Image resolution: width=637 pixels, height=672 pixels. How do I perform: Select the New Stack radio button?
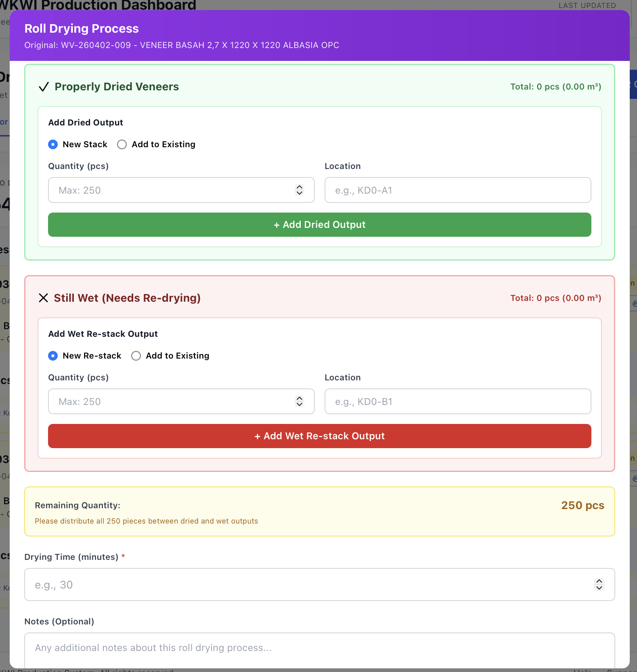(x=53, y=144)
